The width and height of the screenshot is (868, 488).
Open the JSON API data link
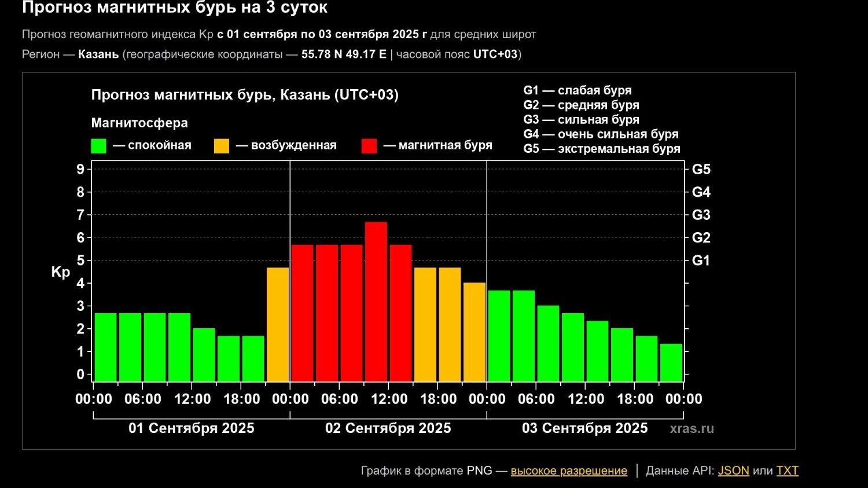(x=733, y=471)
